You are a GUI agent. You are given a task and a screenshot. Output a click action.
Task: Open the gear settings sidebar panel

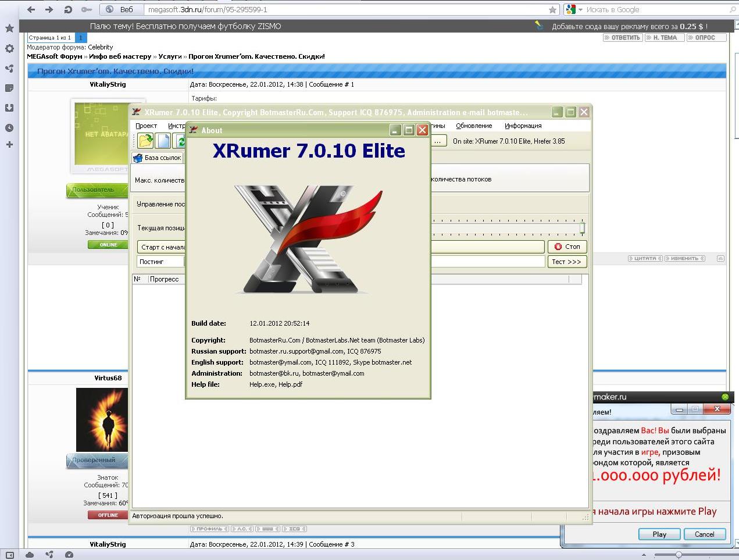[x=9, y=48]
